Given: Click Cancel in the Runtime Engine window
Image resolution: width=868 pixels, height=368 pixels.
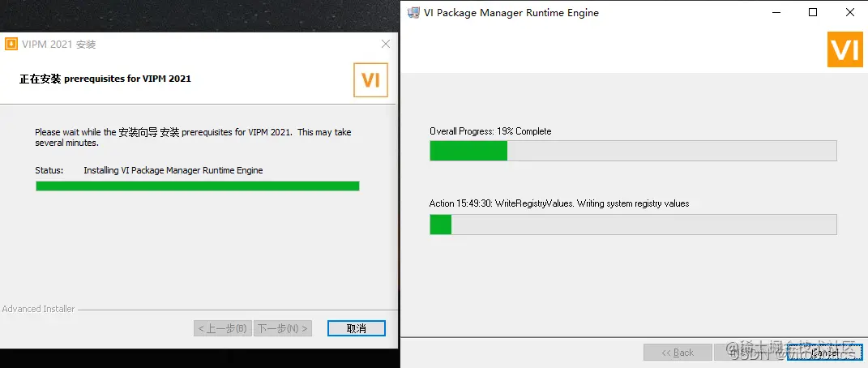Looking at the screenshot, I should click(825, 353).
